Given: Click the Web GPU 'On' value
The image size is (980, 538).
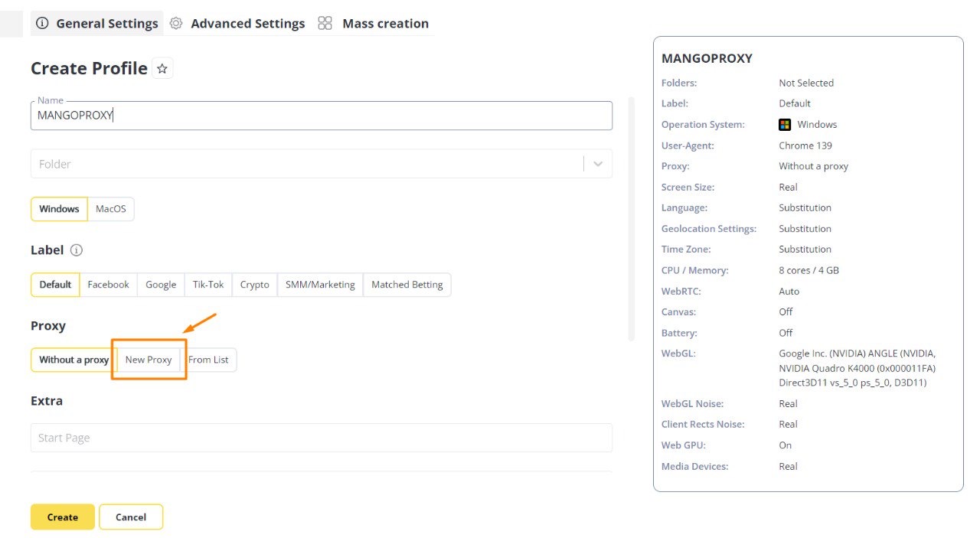Looking at the screenshot, I should pos(786,445).
